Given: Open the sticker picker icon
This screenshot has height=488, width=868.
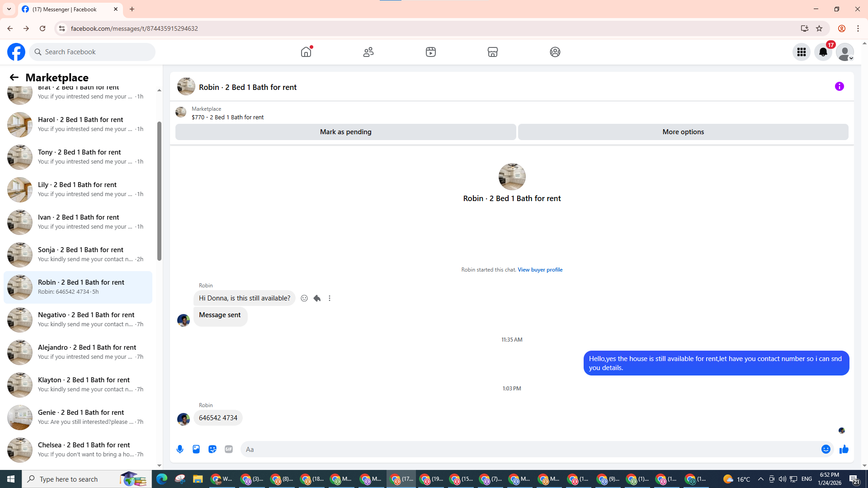Looking at the screenshot, I should click(212, 449).
